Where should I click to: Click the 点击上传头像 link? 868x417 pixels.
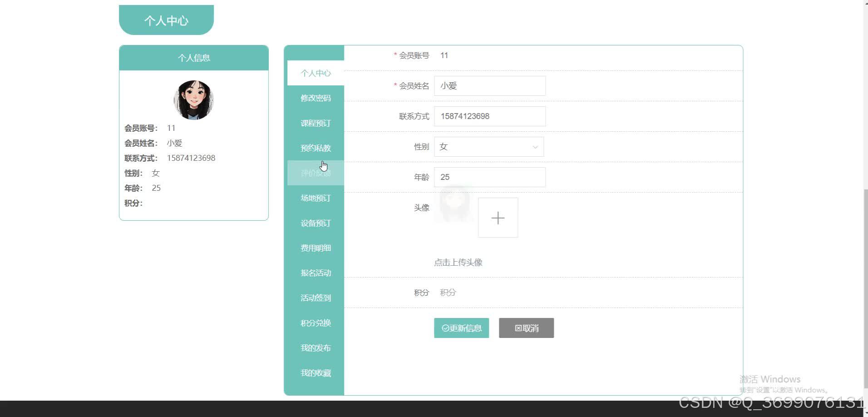coord(459,262)
